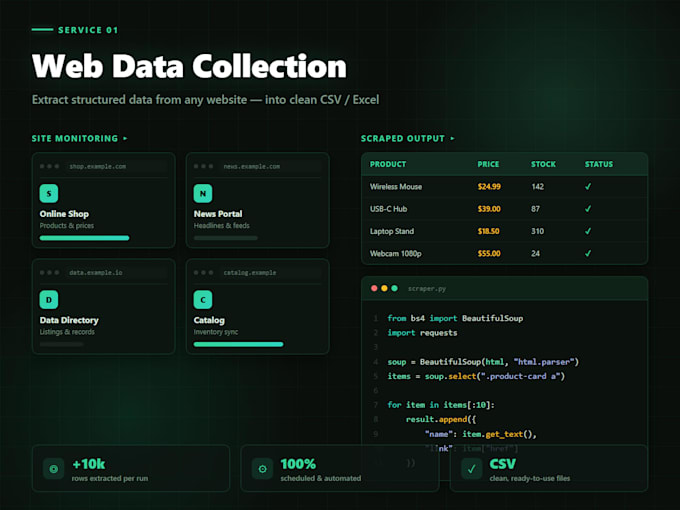
Task: Click the stock value 142
Action: click(x=538, y=186)
